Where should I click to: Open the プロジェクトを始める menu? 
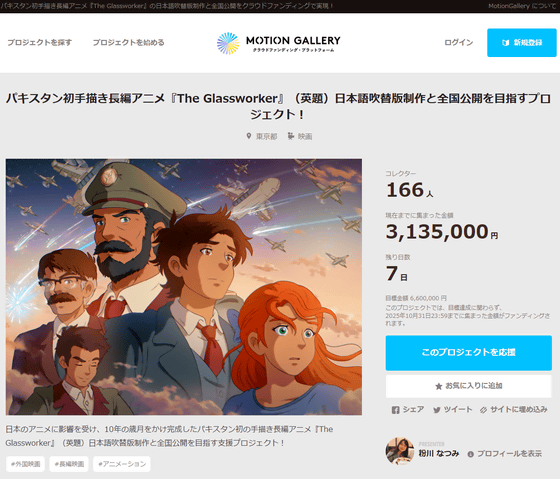tap(129, 43)
